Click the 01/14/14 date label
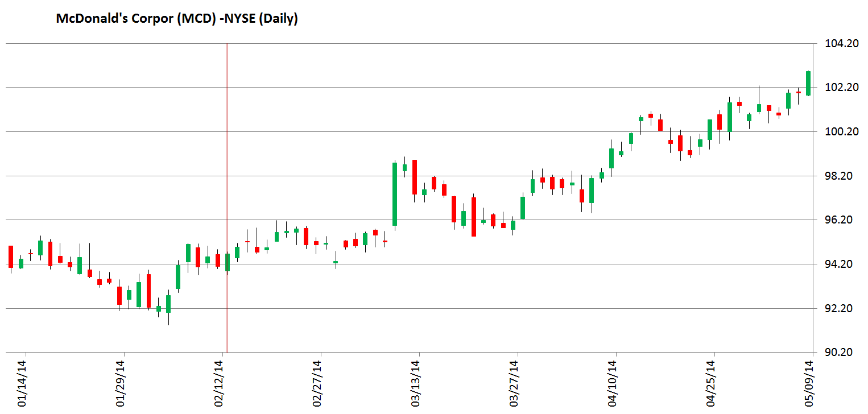 (23, 383)
